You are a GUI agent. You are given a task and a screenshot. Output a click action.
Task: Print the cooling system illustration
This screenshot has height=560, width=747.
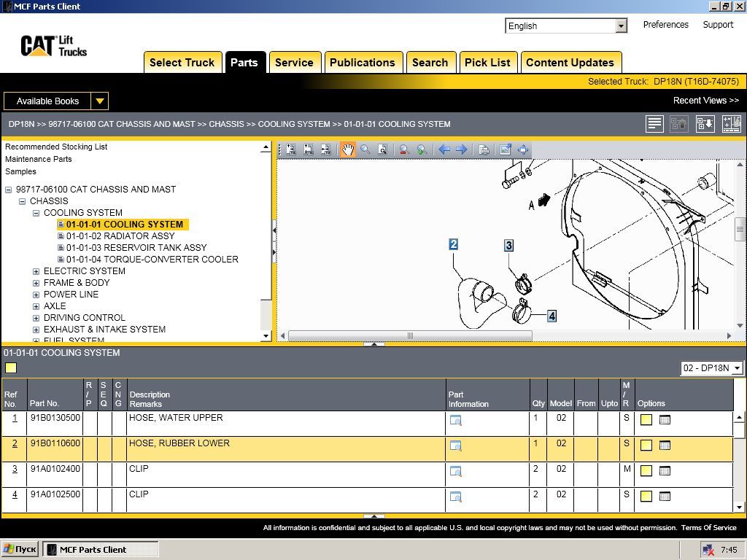pos(484,149)
